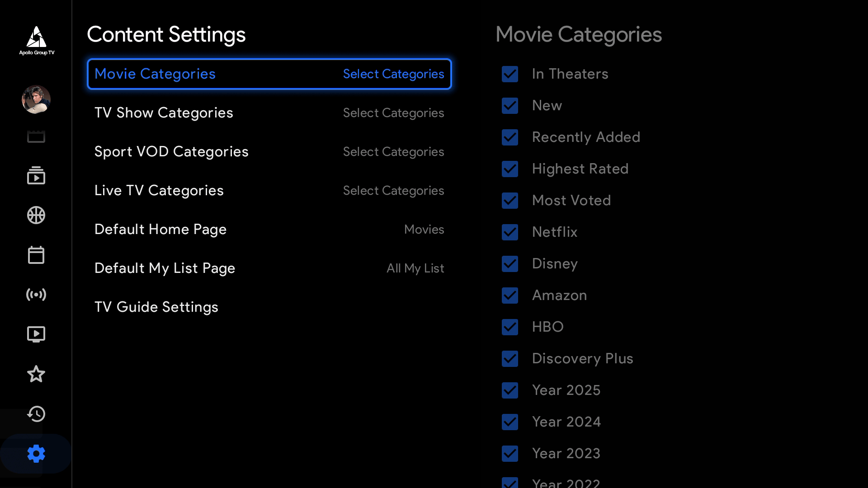Click Select Categories for Sport VOD Categories
Viewport: 868px width, 488px height.
pyautogui.click(x=393, y=152)
